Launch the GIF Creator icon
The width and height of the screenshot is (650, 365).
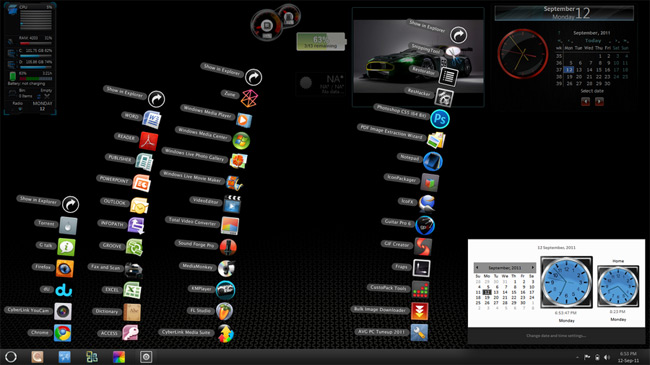[423, 247]
